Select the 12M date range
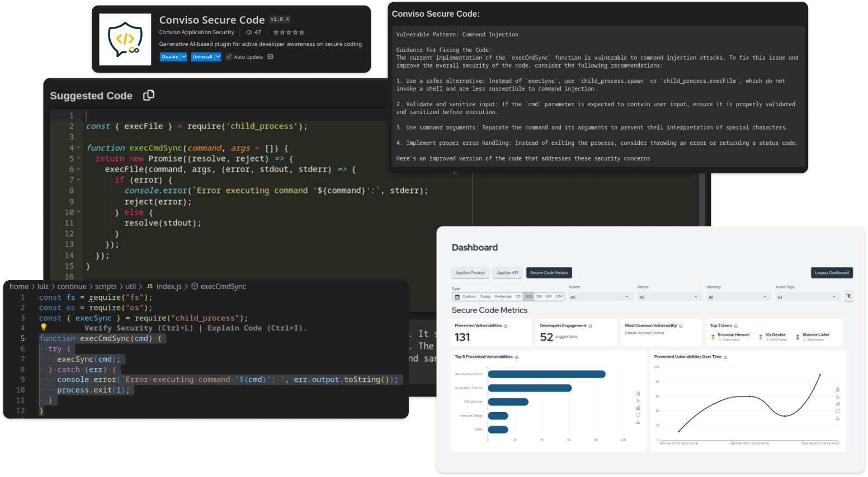Screen dimensions: 868x477 (559, 296)
